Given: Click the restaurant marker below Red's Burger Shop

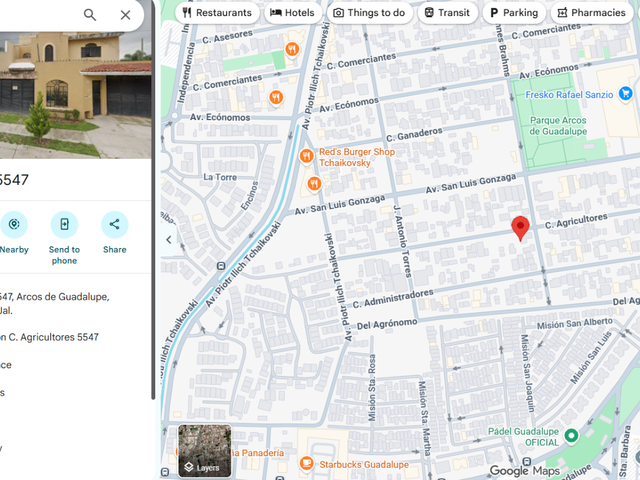Looking at the screenshot, I should (313, 184).
